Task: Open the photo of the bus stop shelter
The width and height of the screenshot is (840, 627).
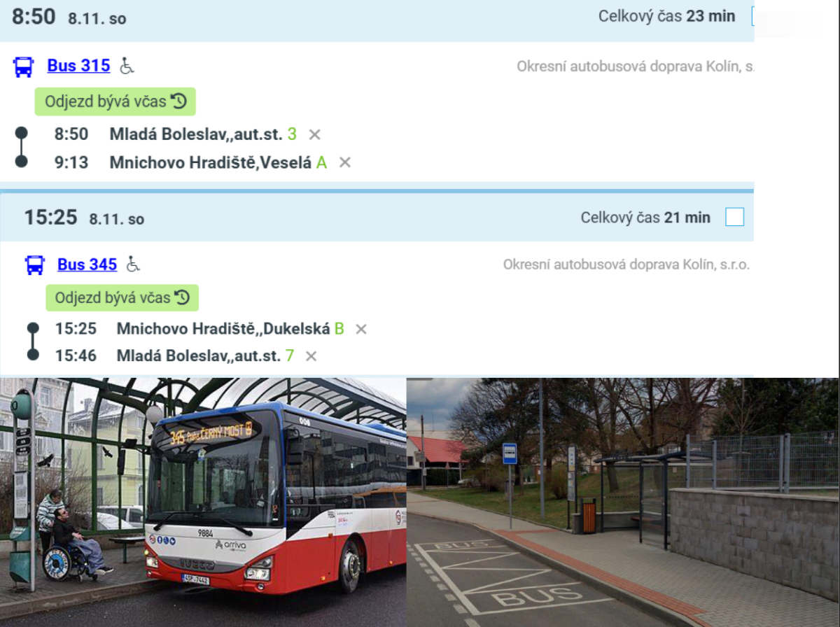Action: [623, 502]
